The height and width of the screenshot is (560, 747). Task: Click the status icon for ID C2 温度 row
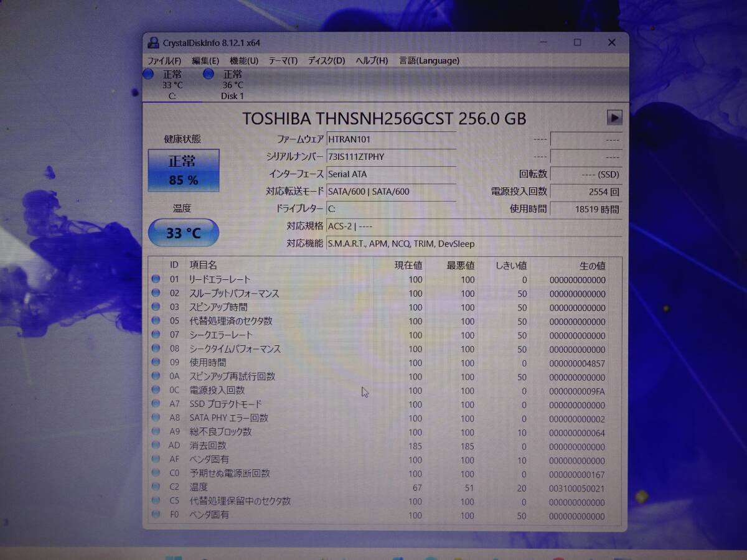pyautogui.click(x=156, y=487)
